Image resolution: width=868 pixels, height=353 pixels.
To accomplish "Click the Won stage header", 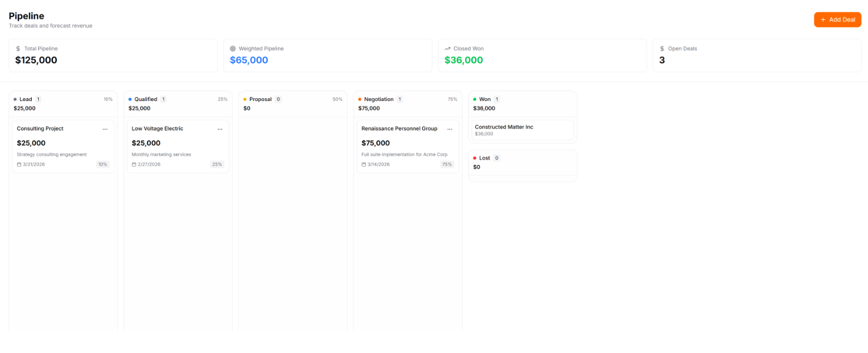I will click(485, 99).
